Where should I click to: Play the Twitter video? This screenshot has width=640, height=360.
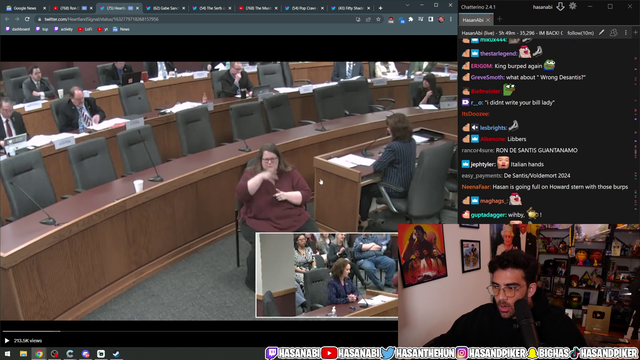point(7,340)
